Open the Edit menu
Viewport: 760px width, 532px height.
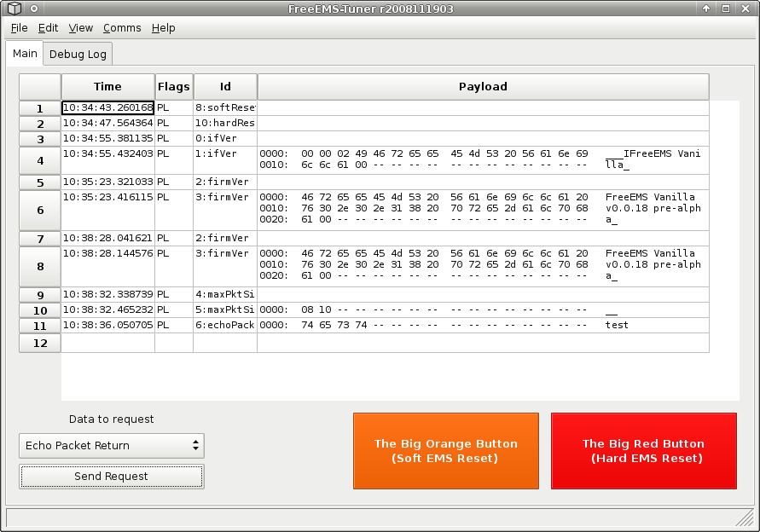[48, 28]
